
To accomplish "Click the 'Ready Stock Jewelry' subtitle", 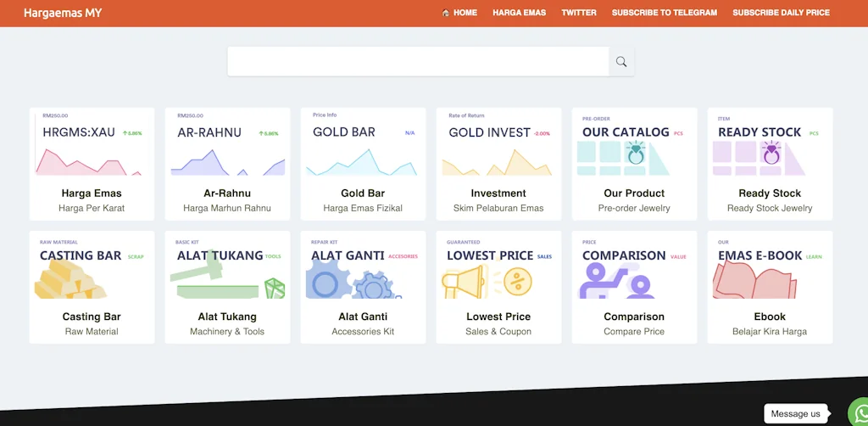I will click(770, 208).
